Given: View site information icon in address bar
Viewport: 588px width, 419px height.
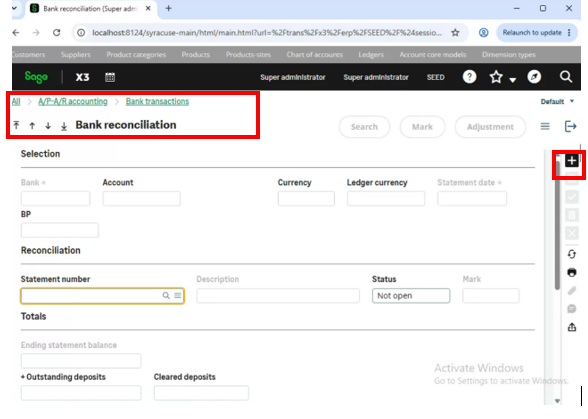Looking at the screenshot, I should coord(81,33).
